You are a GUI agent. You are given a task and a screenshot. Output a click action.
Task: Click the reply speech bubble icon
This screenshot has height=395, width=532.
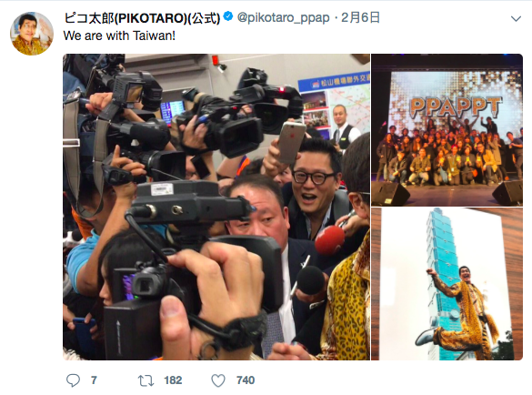[x=73, y=380]
